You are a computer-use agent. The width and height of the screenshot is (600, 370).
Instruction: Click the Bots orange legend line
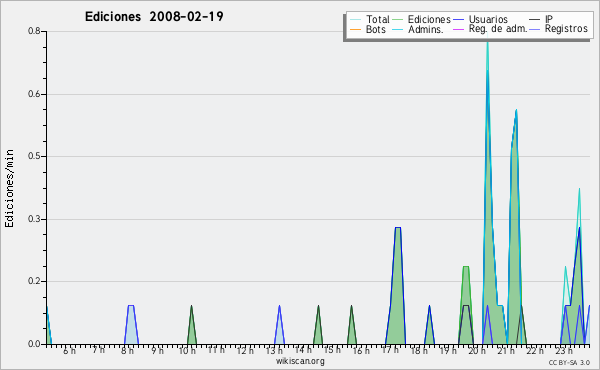355,29
